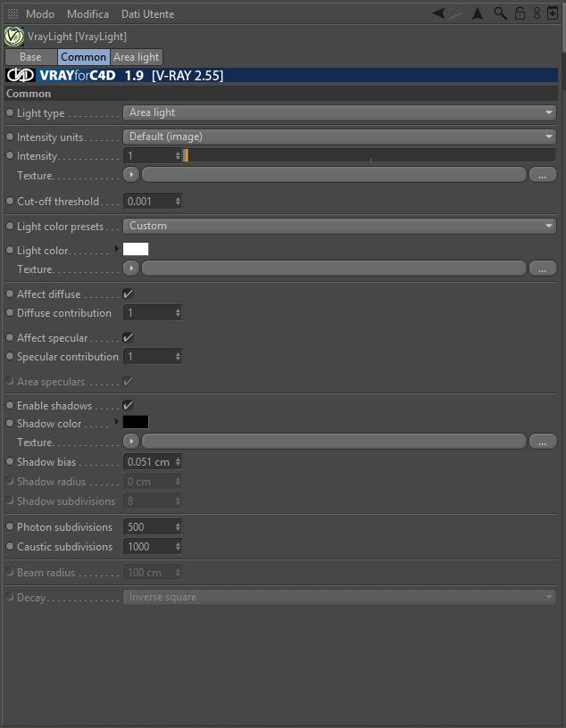Click the Intensity texture link field
Screen dimensions: 566x728
334,175
